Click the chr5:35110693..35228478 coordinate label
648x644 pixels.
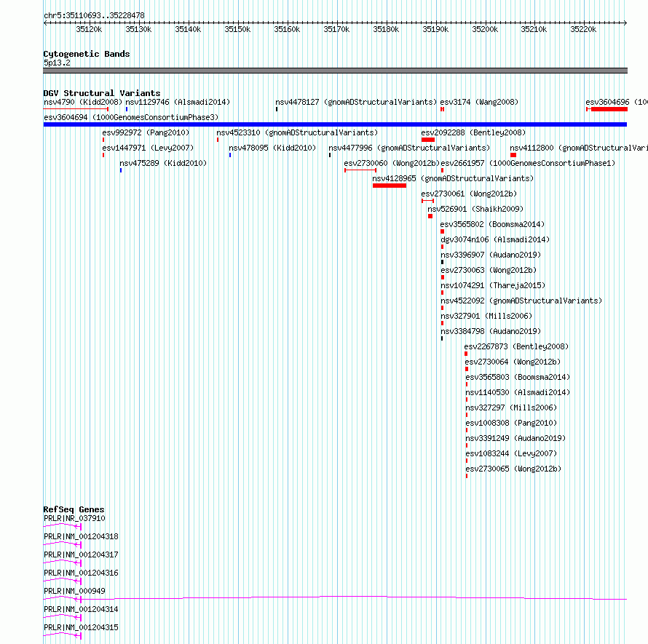pyautogui.click(x=94, y=15)
